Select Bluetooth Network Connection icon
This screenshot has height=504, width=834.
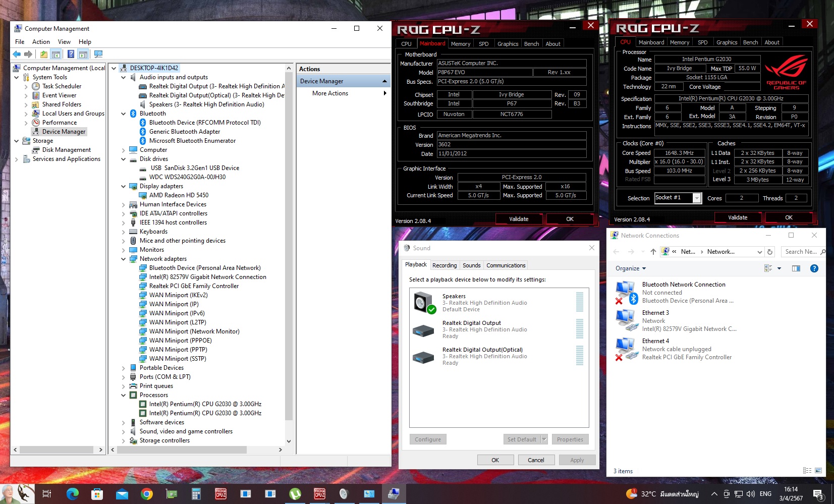[x=627, y=293]
